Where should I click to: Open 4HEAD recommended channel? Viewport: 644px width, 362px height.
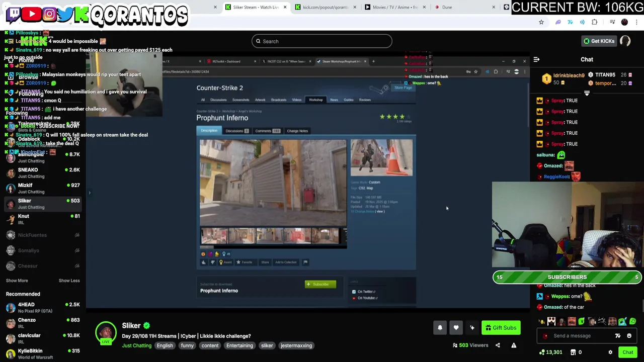click(x=43, y=308)
